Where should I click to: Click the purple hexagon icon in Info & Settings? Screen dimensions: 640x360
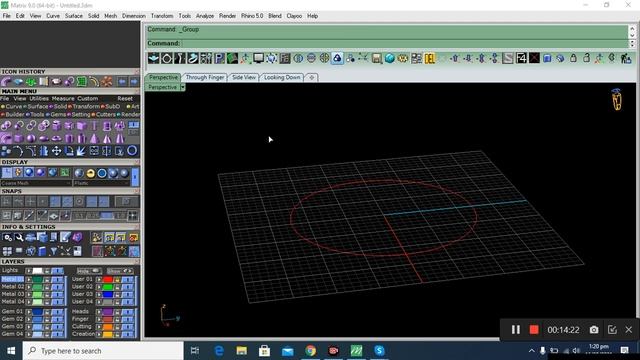point(77,237)
